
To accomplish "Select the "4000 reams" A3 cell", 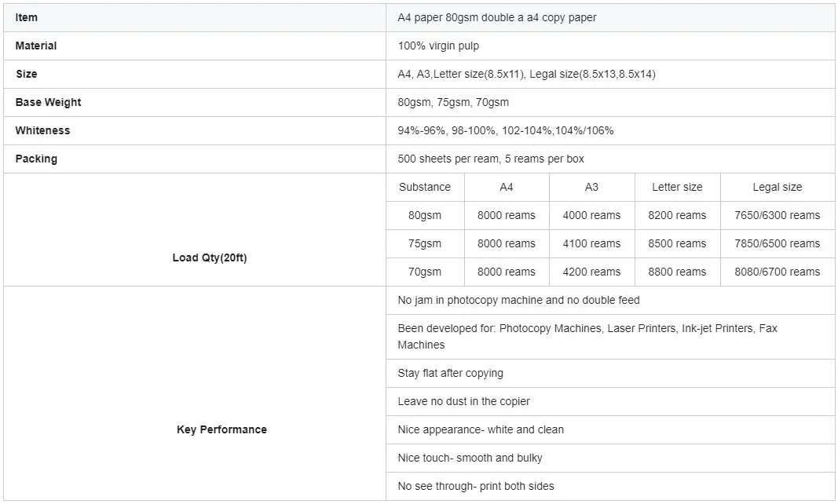I will click(x=591, y=215).
